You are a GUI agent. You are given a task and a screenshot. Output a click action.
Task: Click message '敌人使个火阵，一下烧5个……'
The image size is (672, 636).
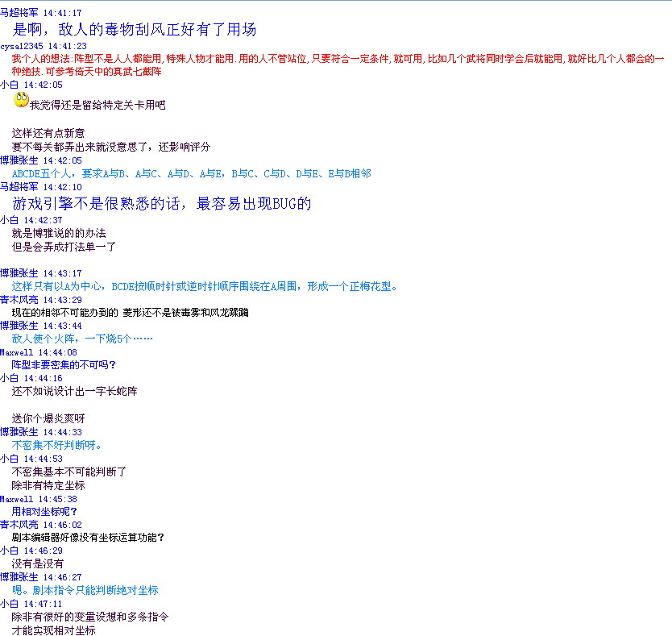[x=82, y=339]
